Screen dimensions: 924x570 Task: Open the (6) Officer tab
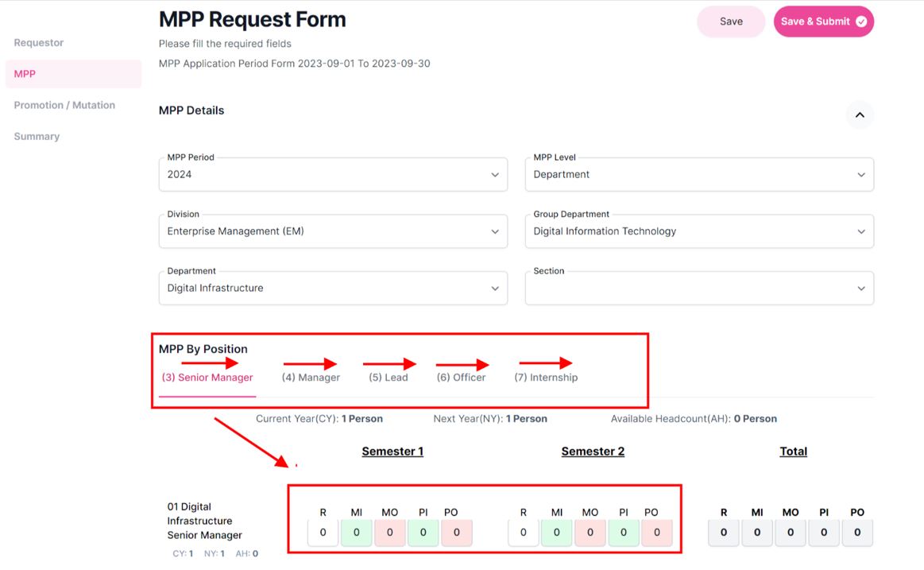pyautogui.click(x=461, y=378)
